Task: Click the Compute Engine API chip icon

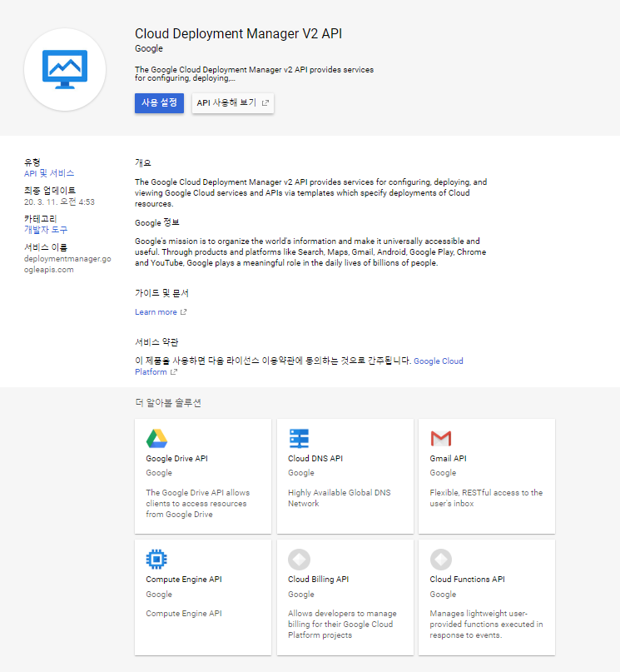Action: (x=156, y=560)
